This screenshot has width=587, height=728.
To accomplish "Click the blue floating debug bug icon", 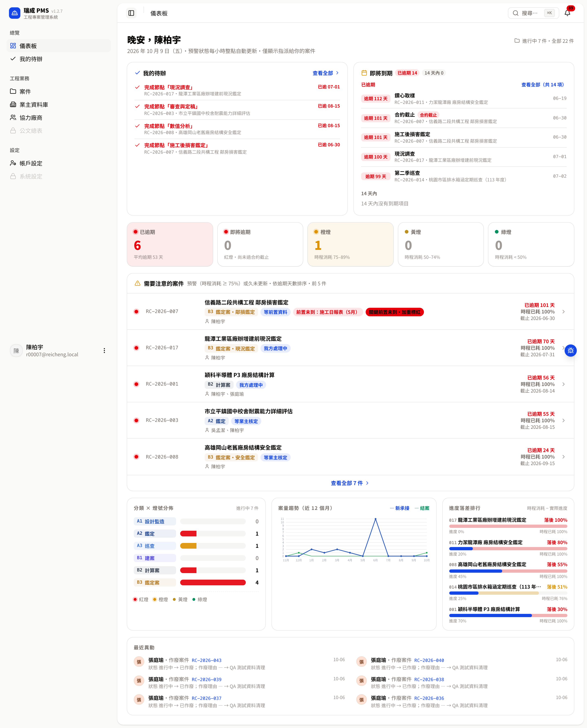I will 570,351.
